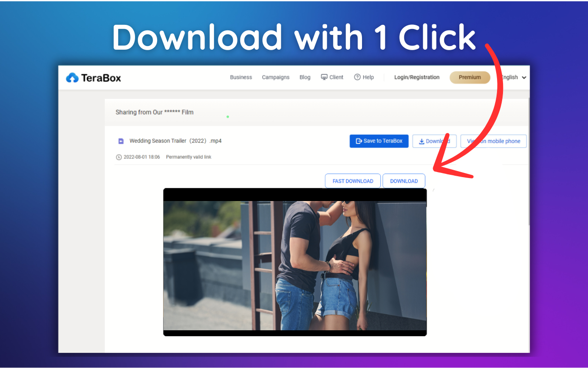Click the DOWNLOAD button above the video
This screenshot has width=588, height=368.
tap(403, 180)
